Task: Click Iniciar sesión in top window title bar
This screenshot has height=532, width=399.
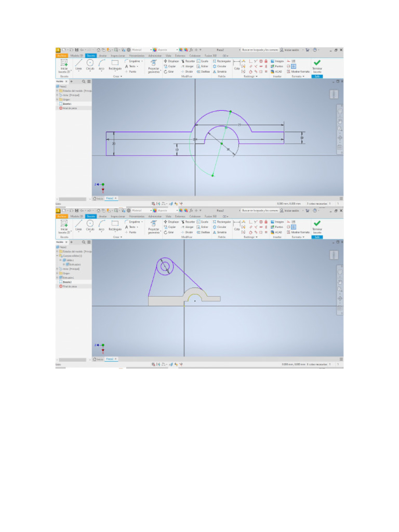Action: pyautogui.click(x=289, y=50)
